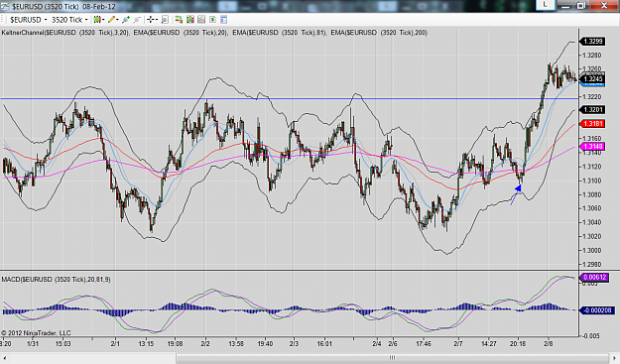The height and width of the screenshot is (364, 620).
Task: Click the zoom in magnifier icon
Action: tap(126, 20)
